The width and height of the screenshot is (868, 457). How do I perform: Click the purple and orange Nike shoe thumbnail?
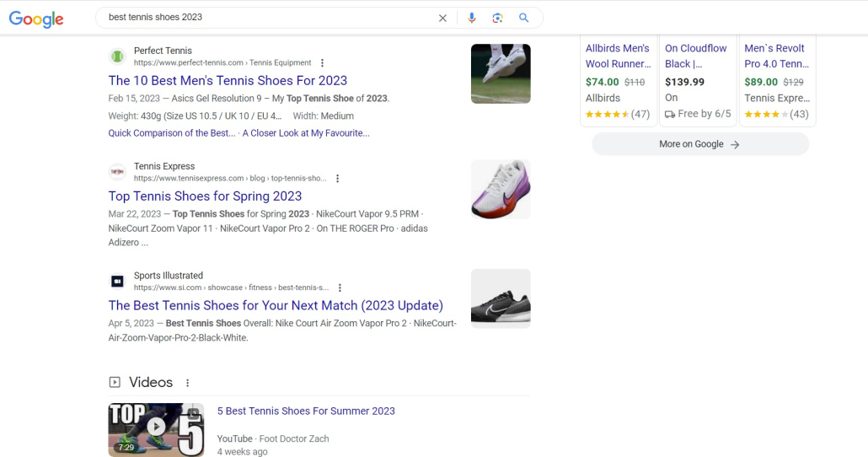click(x=501, y=190)
